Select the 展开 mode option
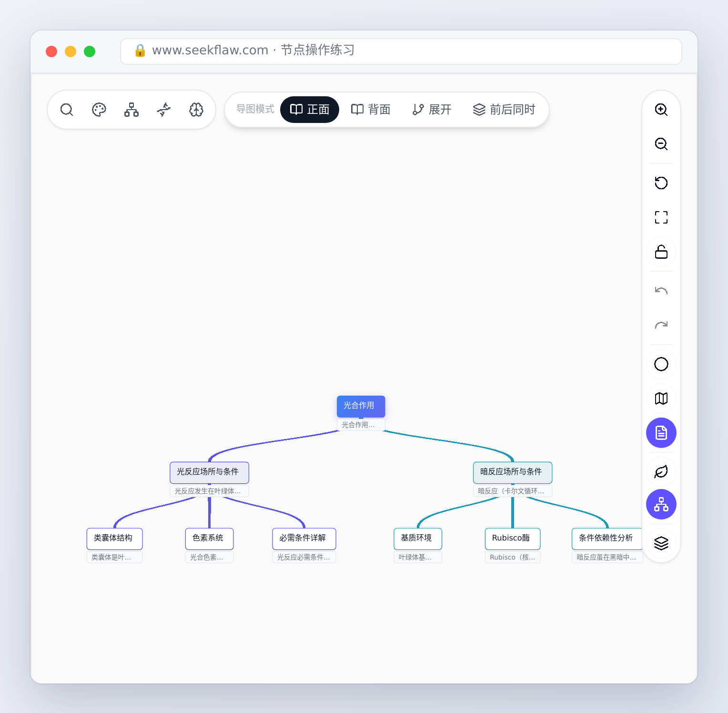728x713 pixels. pyautogui.click(x=432, y=110)
